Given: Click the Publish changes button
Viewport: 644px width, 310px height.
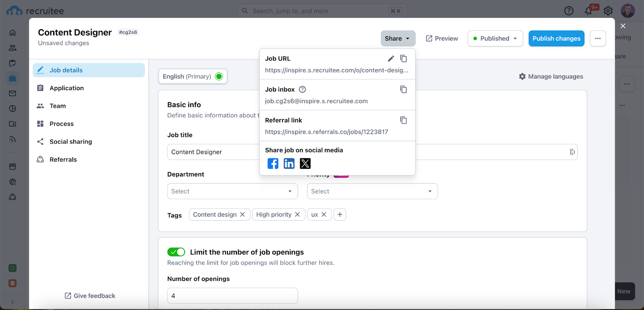Looking at the screenshot, I should (556, 39).
